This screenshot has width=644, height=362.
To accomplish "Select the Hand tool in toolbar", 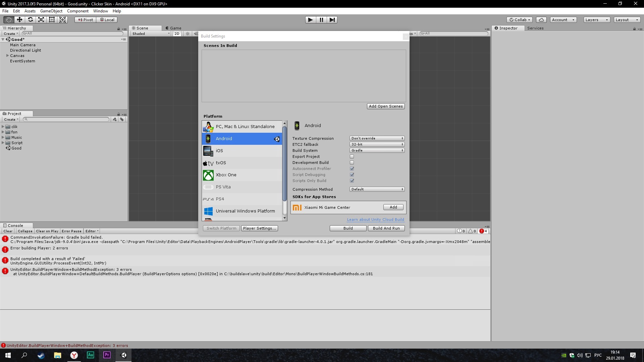I will pos(9,20).
